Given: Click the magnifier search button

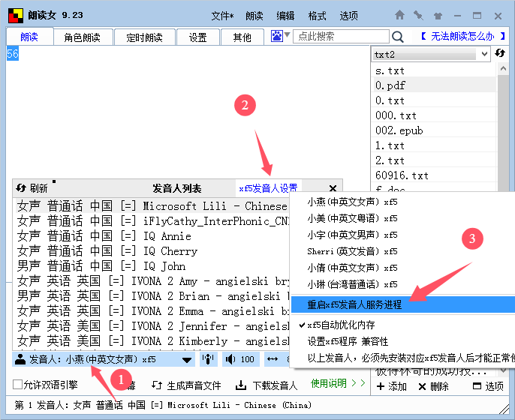Looking at the screenshot, I should (x=398, y=37).
